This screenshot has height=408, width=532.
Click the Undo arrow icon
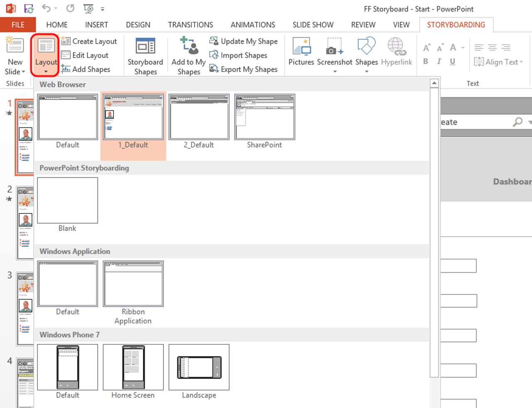click(46, 8)
